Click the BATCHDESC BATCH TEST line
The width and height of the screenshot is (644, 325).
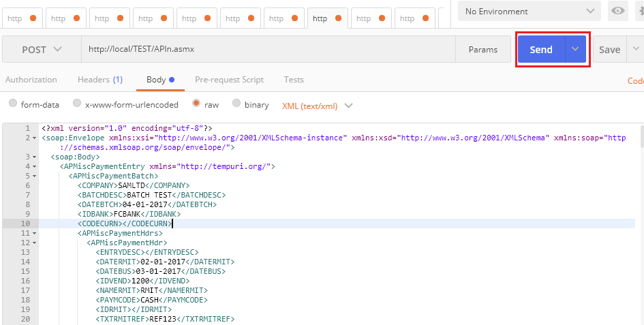pos(151,195)
